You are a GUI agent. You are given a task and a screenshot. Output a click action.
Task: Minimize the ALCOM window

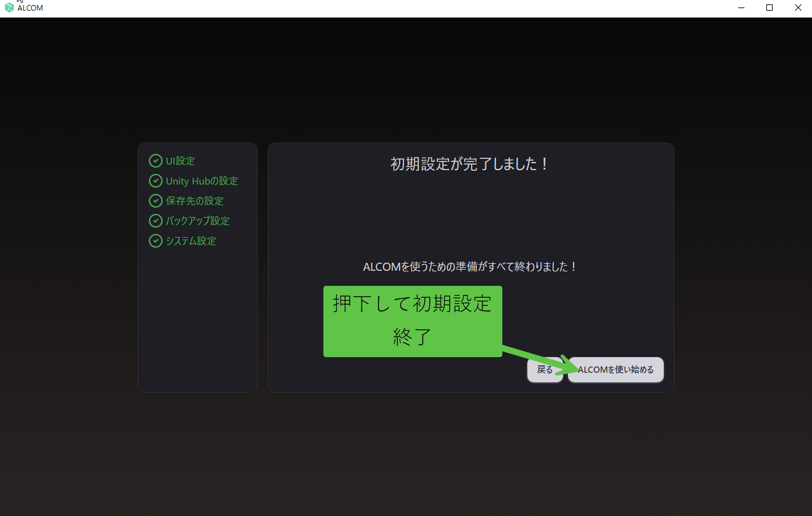pos(741,8)
